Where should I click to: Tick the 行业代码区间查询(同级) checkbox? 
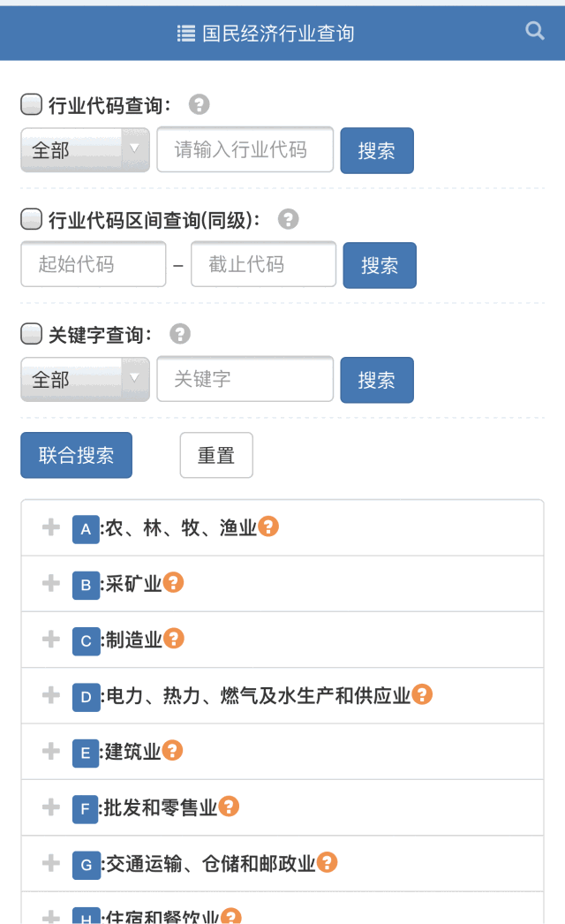[x=31, y=219]
